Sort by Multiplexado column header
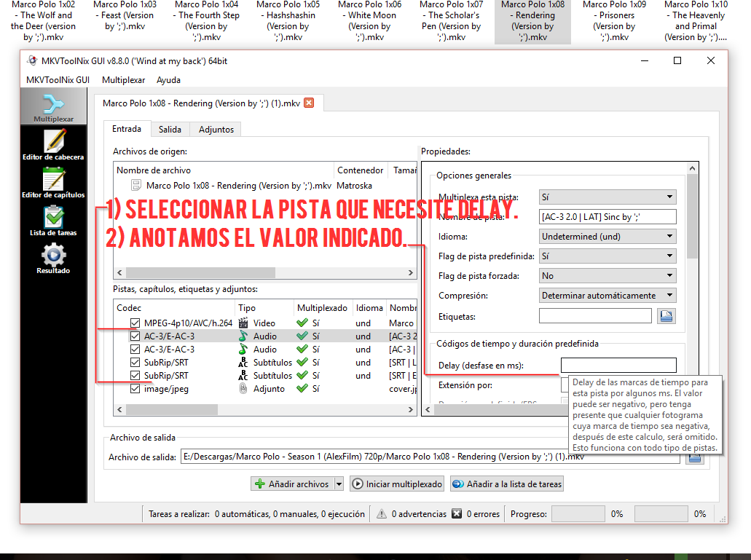Viewport: 751px width, 560px height. [x=323, y=308]
